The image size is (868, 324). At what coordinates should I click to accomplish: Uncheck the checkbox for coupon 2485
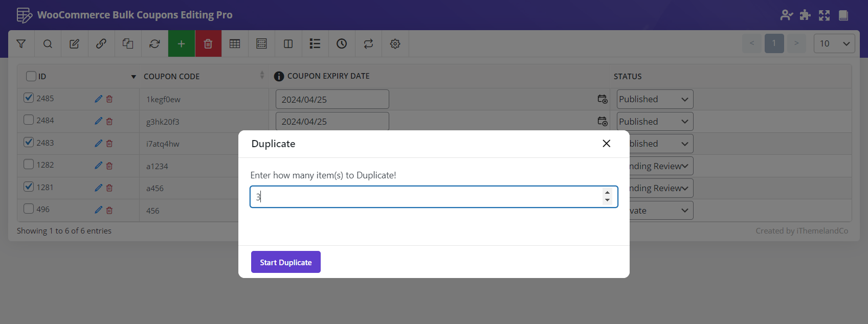tap(29, 98)
